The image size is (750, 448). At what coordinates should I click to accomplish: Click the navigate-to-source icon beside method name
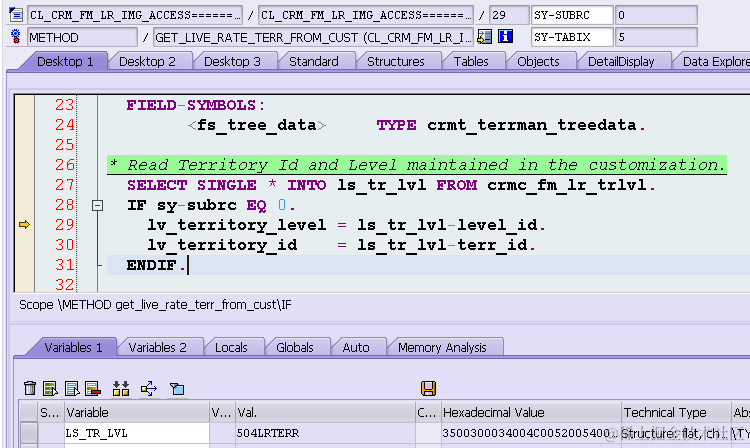[x=485, y=37]
